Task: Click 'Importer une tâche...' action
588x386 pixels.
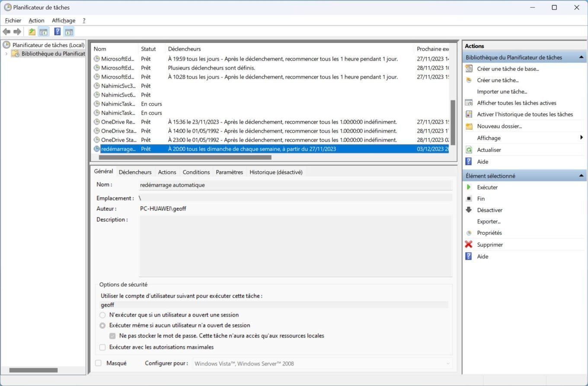Action: [502, 92]
